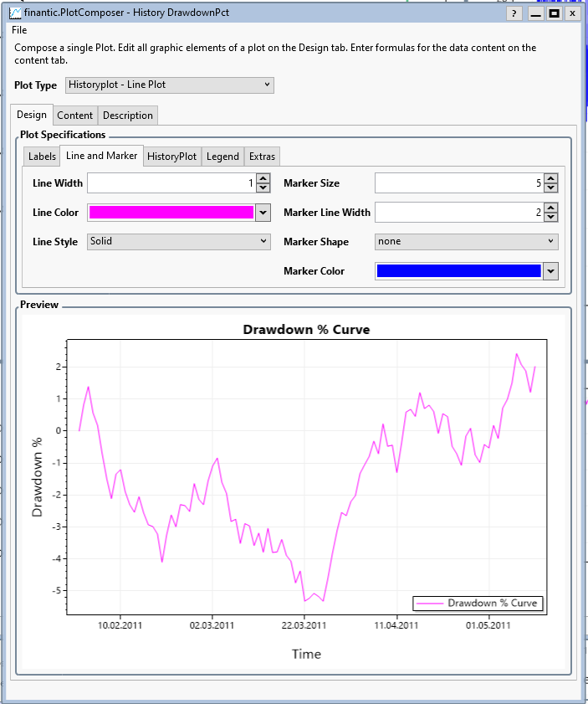
Task: Open the Plot Type dropdown
Action: pyautogui.click(x=169, y=85)
